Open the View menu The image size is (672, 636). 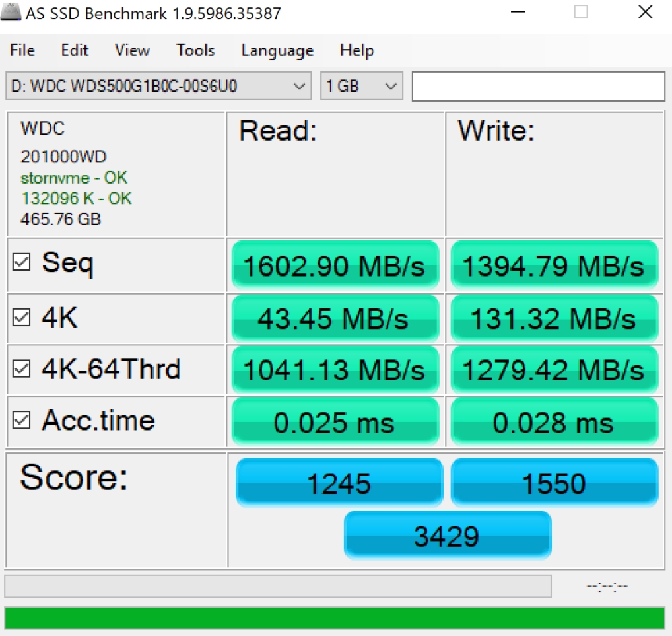pos(133,50)
